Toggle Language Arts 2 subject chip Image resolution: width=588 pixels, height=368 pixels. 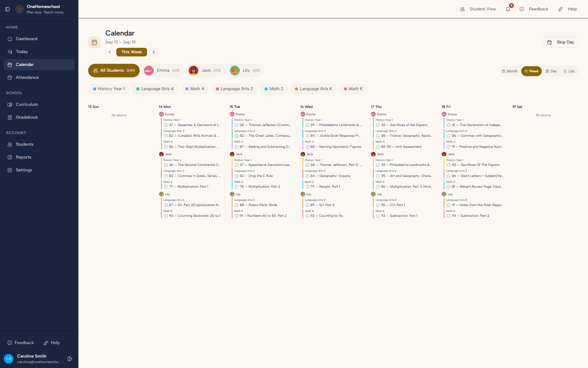pos(234,89)
